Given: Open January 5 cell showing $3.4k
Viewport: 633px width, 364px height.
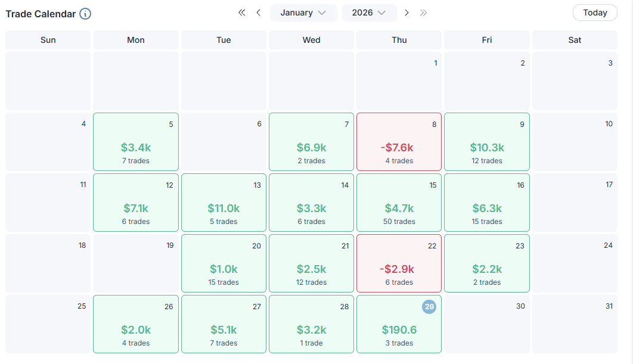Looking at the screenshot, I should pyautogui.click(x=136, y=142).
